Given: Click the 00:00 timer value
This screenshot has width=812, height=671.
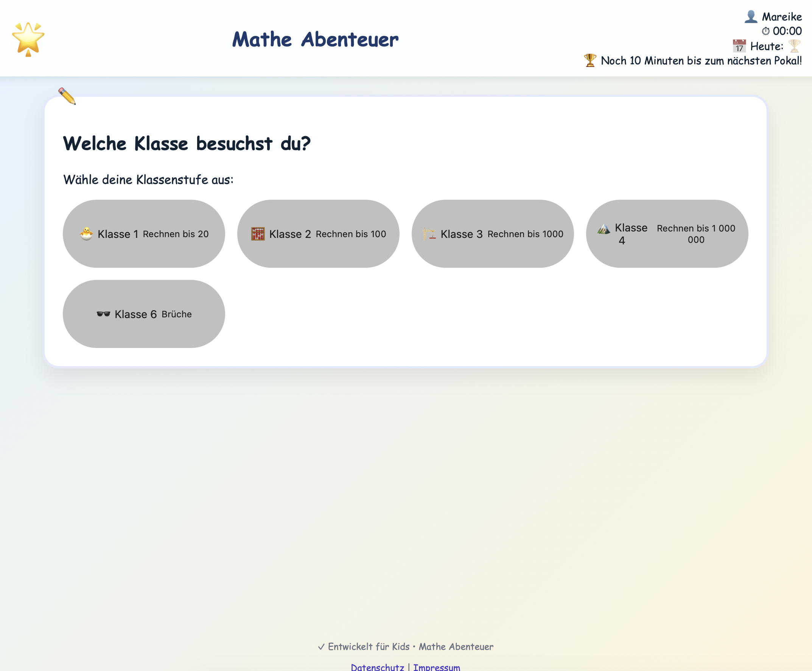Looking at the screenshot, I should [787, 31].
